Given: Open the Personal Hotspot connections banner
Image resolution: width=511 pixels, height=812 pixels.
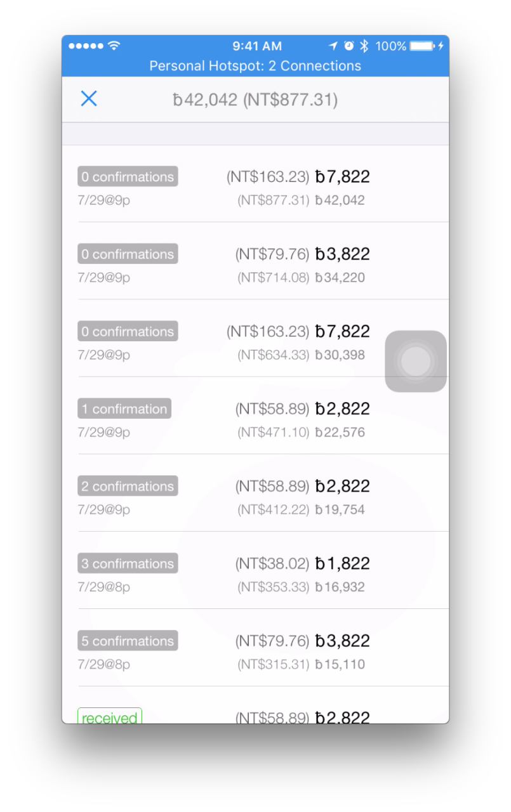Looking at the screenshot, I should pyautogui.click(x=255, y=65).
